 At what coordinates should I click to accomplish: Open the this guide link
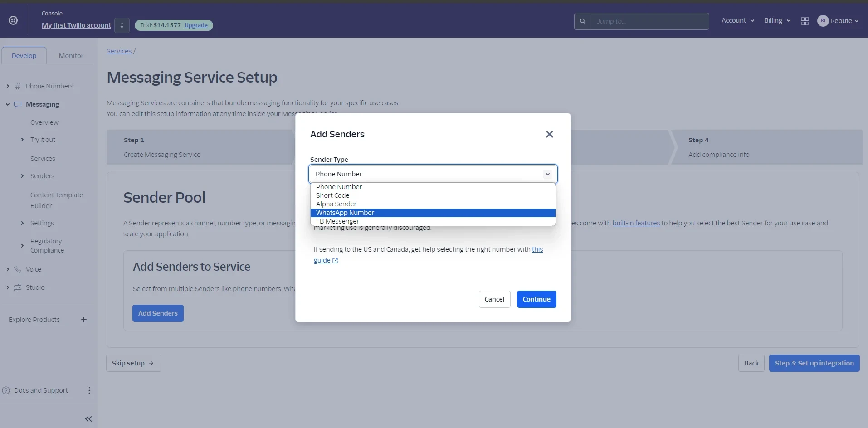(537, 249)
